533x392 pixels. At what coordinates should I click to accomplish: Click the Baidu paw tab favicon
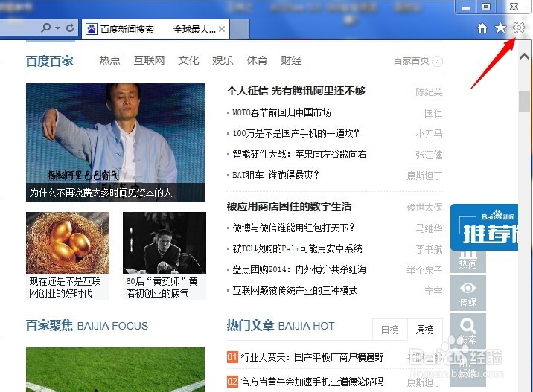click(x=91, y=30)
